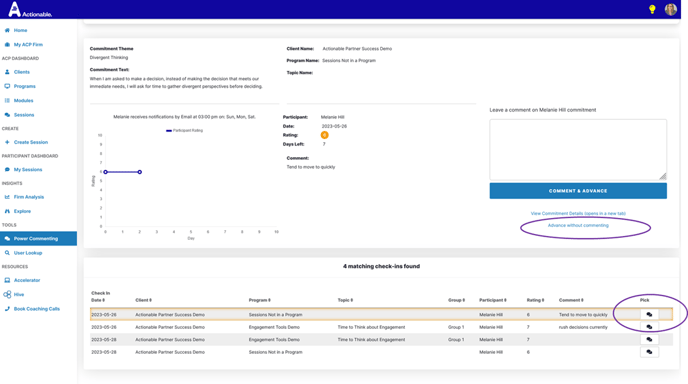Open Accelerator resource
This screenshot has height=384, width=688.
[27, 280]
